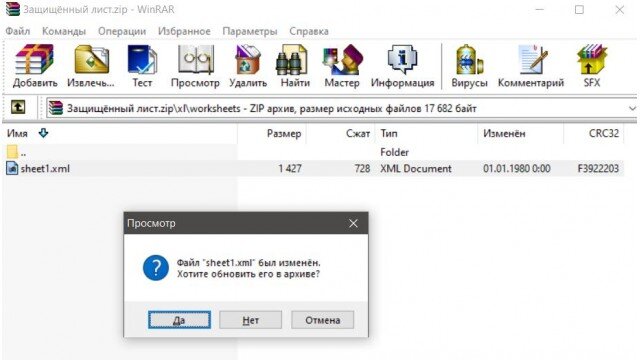640x360 pixels.
Task: Click the parent folder '..' icon
Action: click(x=12, y=152)
